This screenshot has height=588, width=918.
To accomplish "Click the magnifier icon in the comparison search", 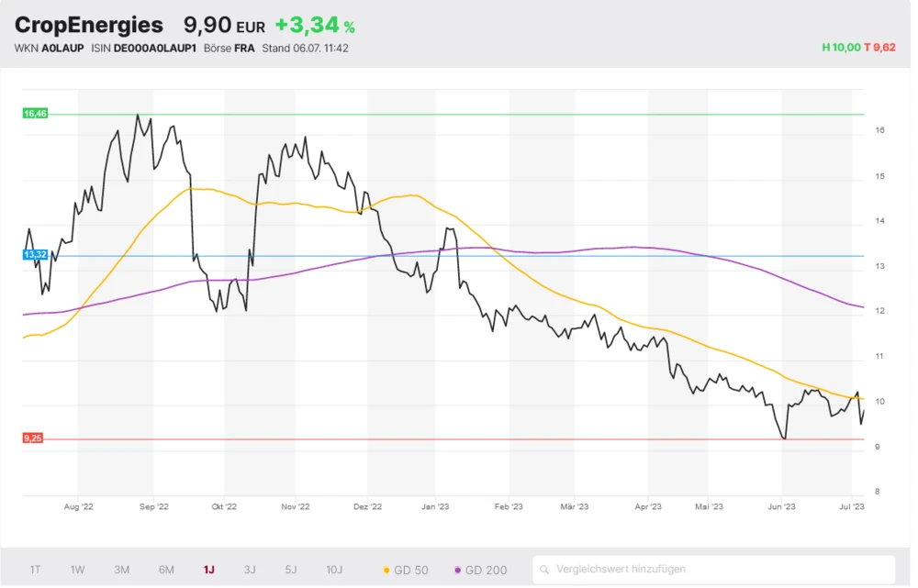I will click(545, 570).
